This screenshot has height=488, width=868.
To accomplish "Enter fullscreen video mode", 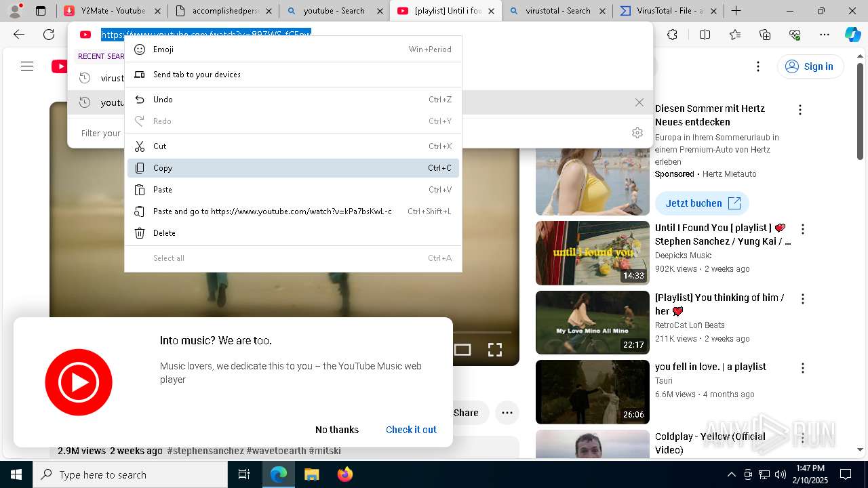I will pos(495,350).
